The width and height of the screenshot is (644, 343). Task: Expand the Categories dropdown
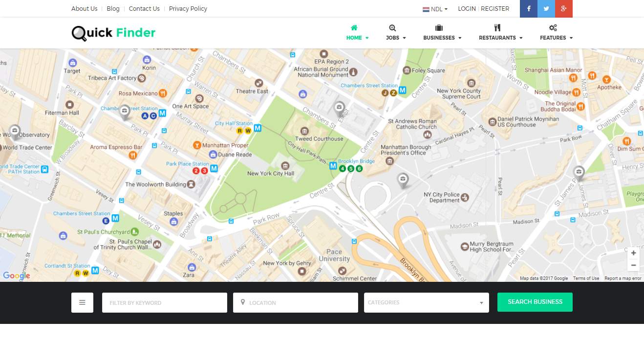[426, 302]
